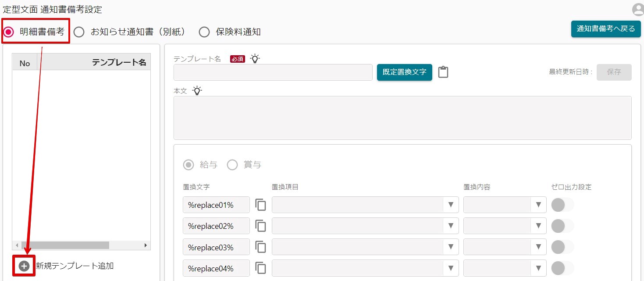Click the 通知書備考へ戻る button
Screen dimensions: 644x281
click(606, 29)
